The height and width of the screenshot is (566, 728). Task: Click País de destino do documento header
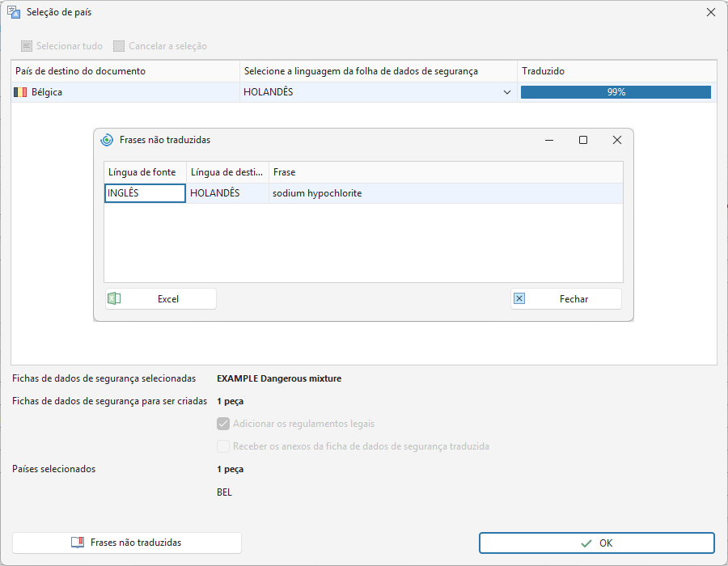(125, 71)
